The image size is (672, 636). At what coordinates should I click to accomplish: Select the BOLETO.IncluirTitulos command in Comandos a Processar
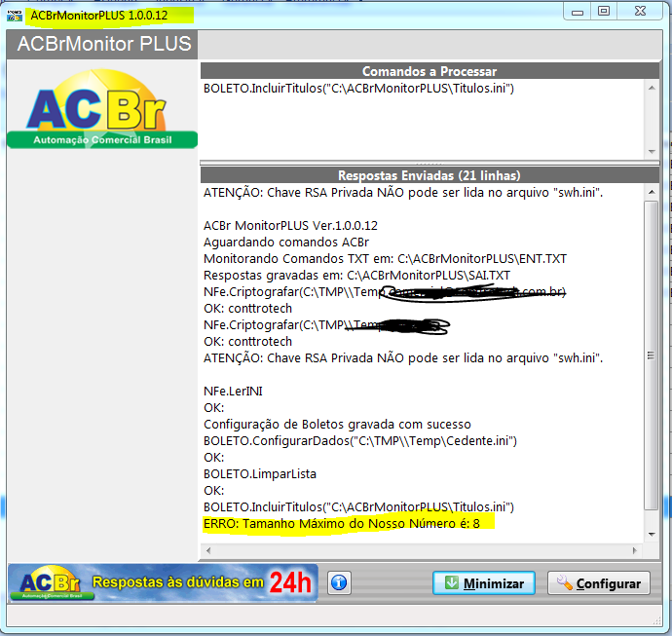358,89
